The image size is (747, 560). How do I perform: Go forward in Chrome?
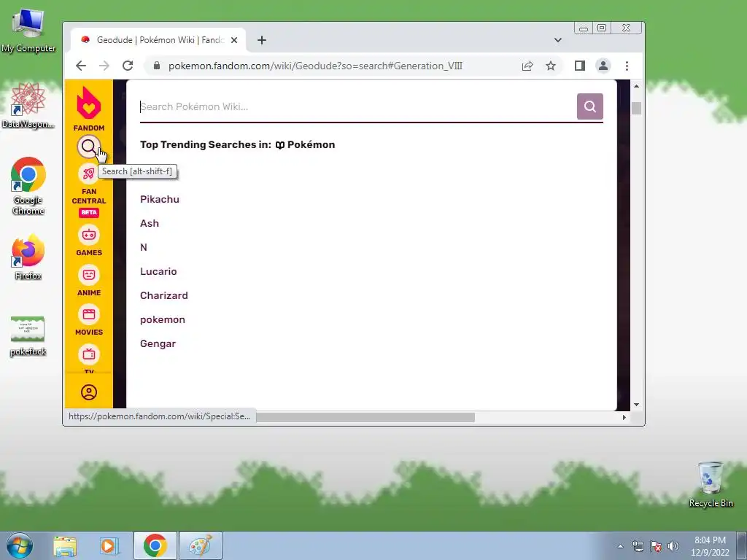coord(104,66)
